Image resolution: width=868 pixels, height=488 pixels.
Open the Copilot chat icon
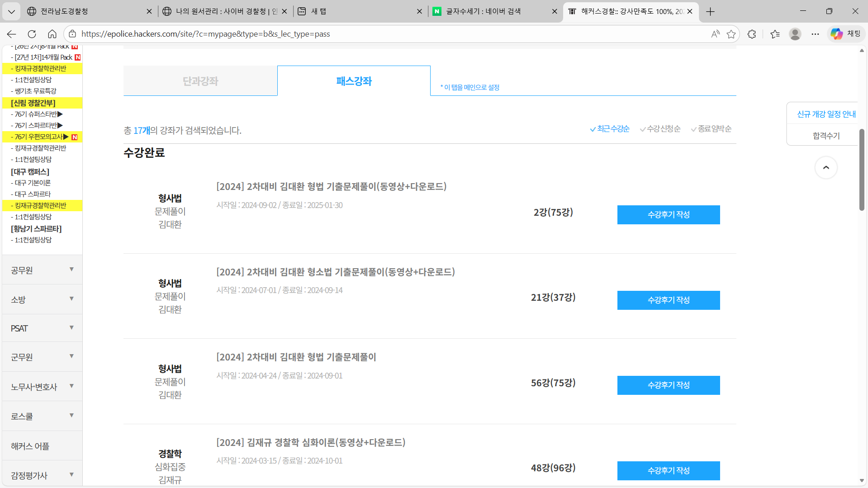click(x=836, y=34)
